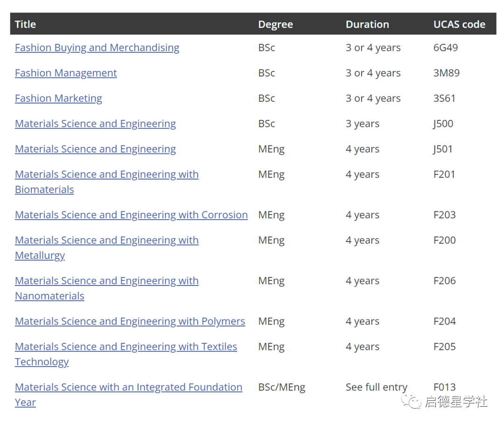Viewport: 504px width, 424px height.
Task: Click the BSc/MEng degree cell
Action: [281, 387]
